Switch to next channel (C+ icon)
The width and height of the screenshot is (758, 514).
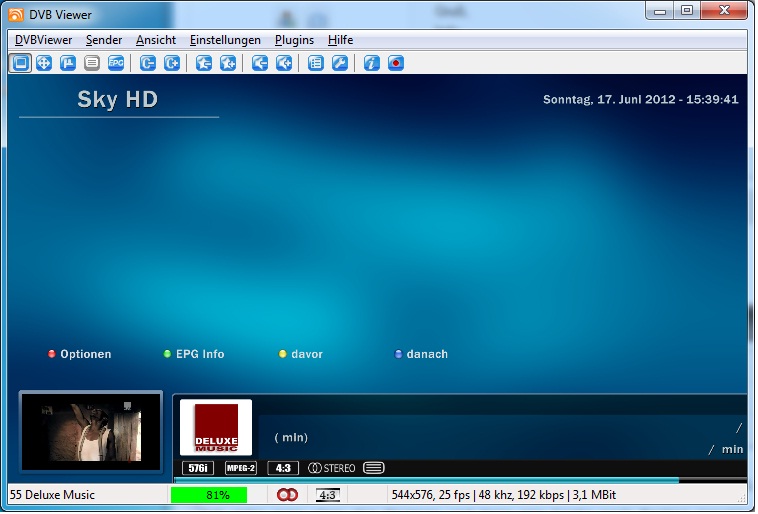(172, 63)
